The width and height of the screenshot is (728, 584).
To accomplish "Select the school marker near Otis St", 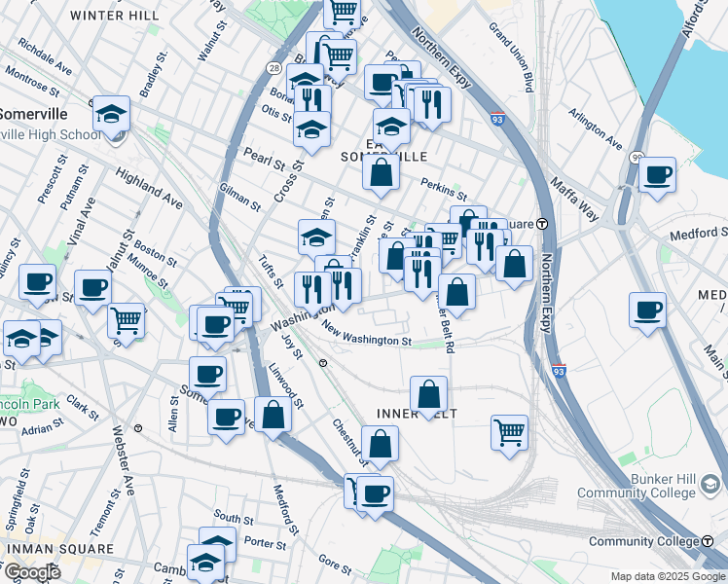I will pyautogui.click(x=311, y=129).
